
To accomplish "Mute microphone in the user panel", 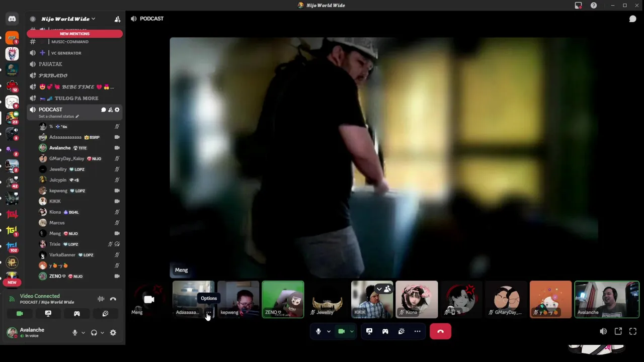I will 75,332.
